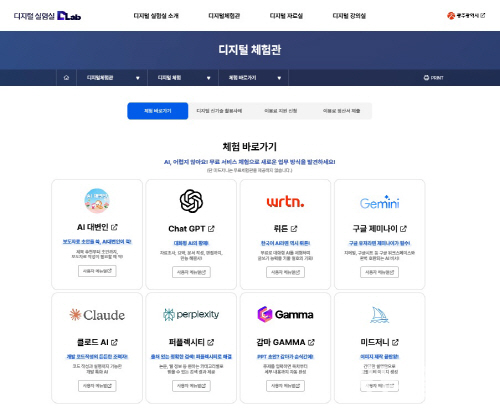
Task: Click the Gamma logo
Action: 285,314
